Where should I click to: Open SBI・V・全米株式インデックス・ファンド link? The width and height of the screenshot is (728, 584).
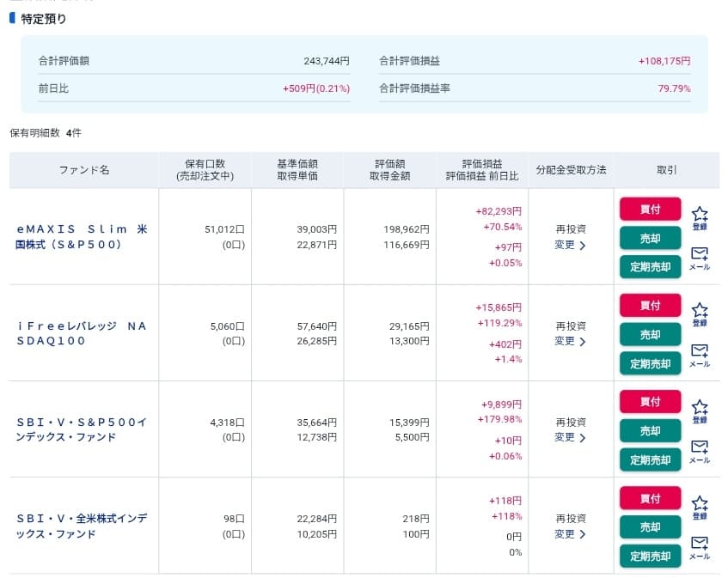83,526
